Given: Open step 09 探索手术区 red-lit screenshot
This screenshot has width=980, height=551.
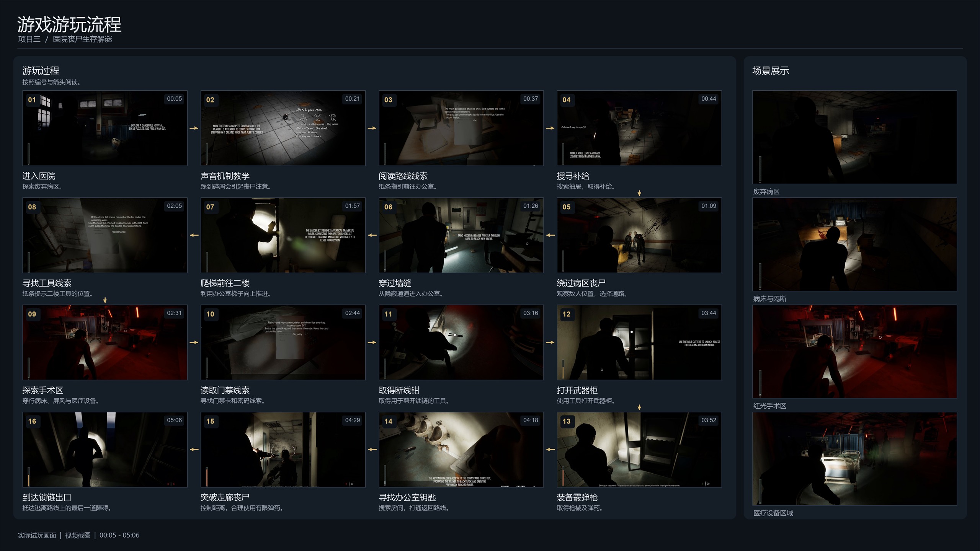Looking at the screenshot, I should [105, 342].
